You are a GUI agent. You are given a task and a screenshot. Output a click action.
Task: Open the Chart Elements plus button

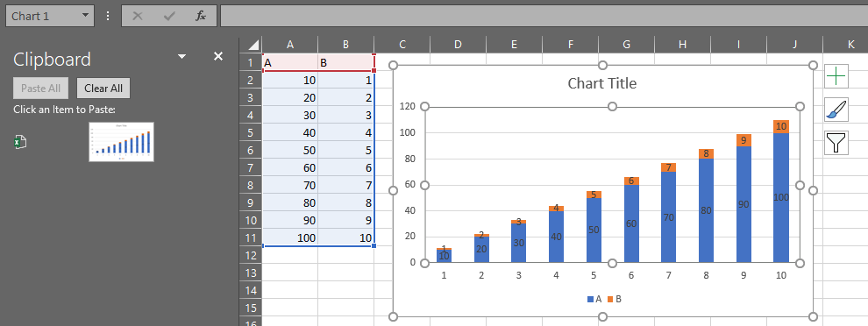pyautogui.click(x=836, y=76)
